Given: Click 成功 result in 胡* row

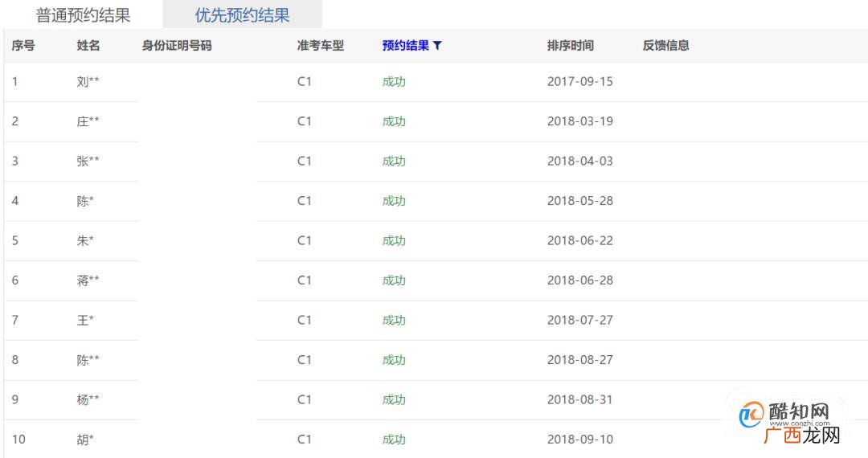Looking at the screenshot, I should click(394, 440).
